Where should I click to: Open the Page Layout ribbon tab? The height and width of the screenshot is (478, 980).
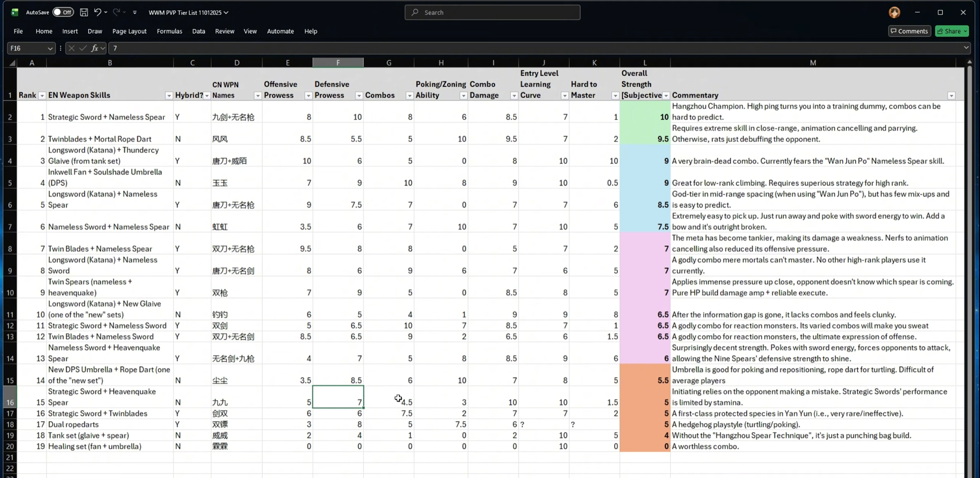tap(129, 31)
